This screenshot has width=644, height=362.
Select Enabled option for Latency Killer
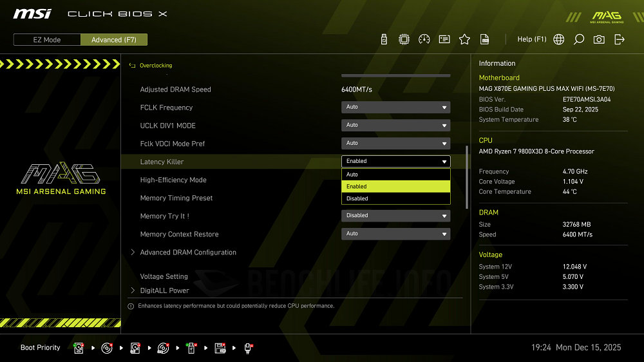[x=395, y=186]
